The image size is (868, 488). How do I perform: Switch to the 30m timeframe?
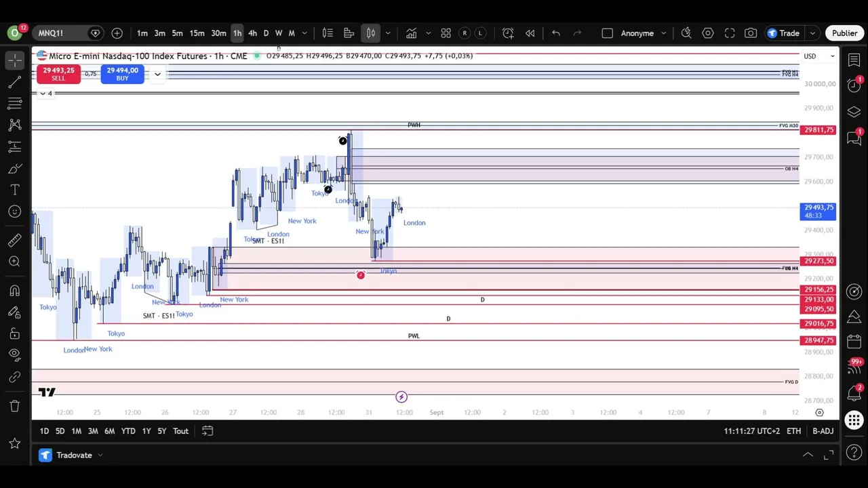(x=218, y=33)
